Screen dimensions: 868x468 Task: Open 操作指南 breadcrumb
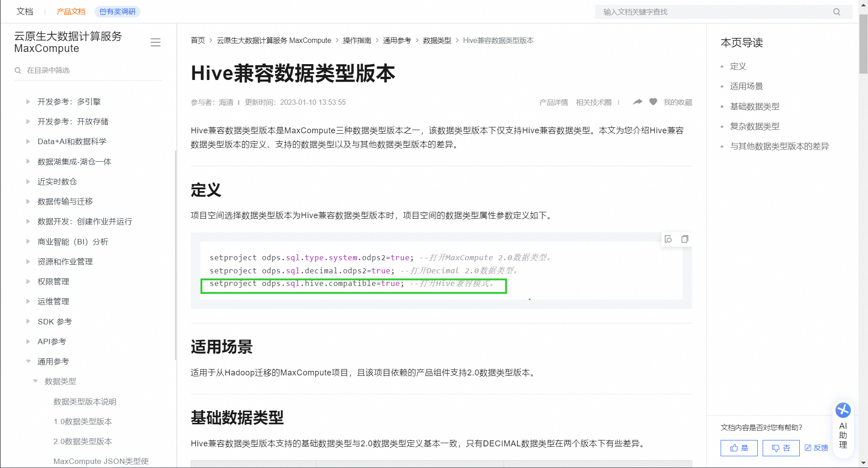pyautogui.click(x=357, y=41)
